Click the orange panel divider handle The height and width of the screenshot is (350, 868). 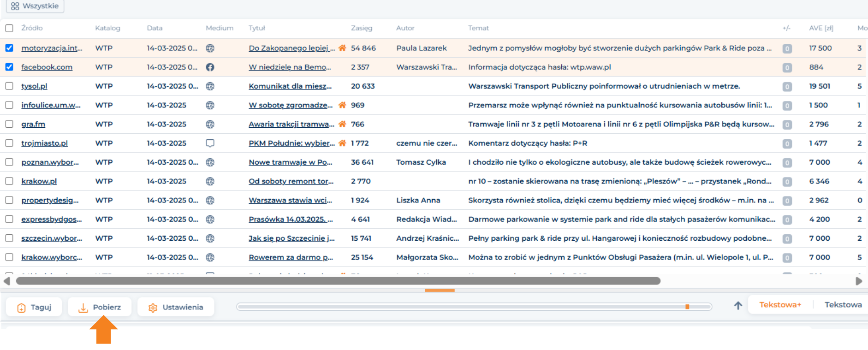tap(440, 291)
